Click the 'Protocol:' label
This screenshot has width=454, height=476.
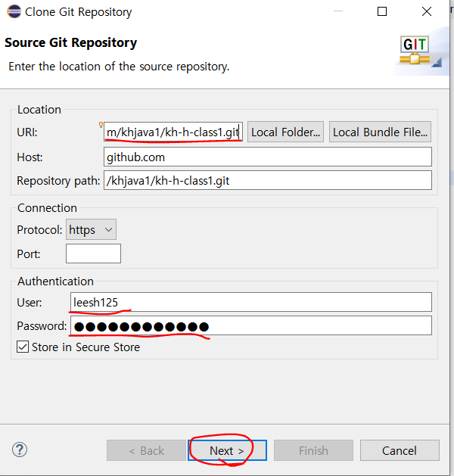point(39,230)
